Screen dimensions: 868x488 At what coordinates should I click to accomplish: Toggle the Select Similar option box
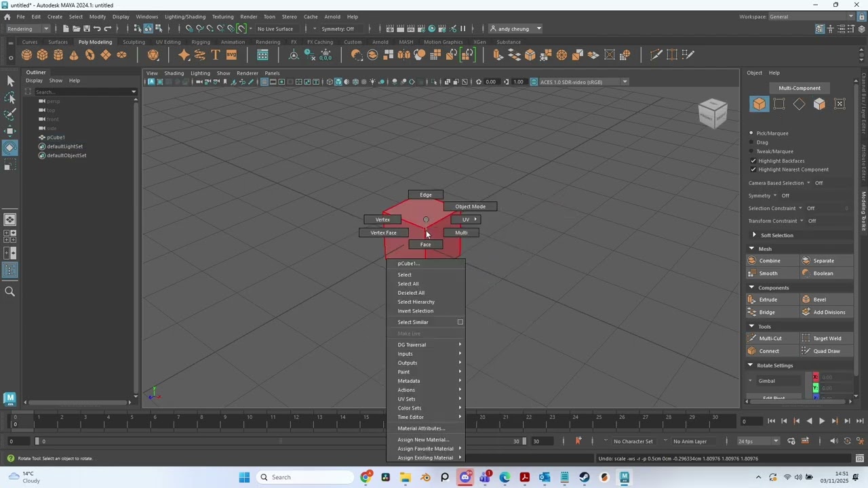460,322
